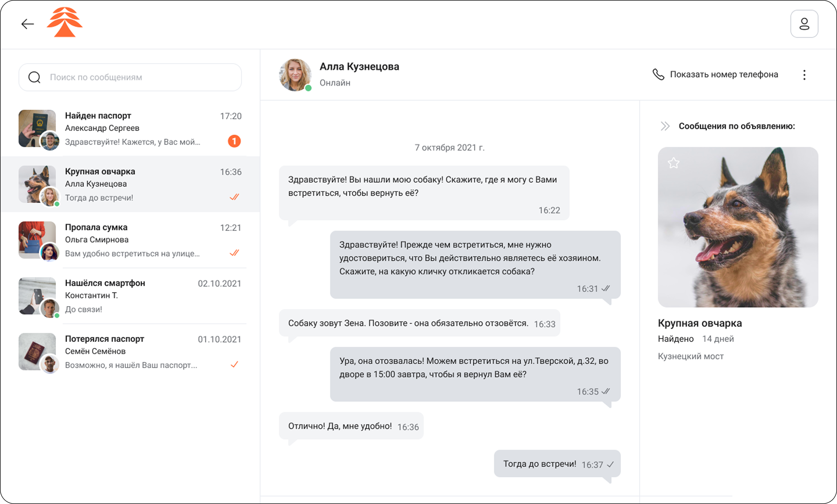Click Ольга Смирнова's small avatar
The width and height of the screenshot is (837, 504).
(x=50, y=252)
